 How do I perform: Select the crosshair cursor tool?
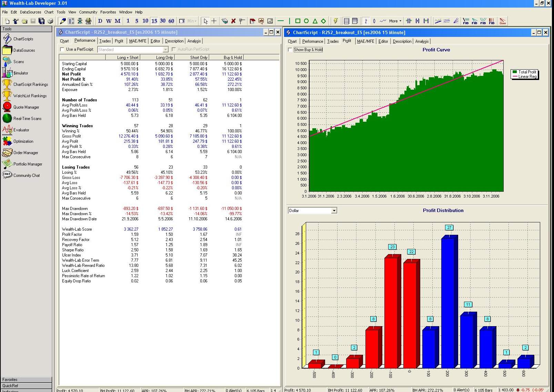[x=214, y=21]
